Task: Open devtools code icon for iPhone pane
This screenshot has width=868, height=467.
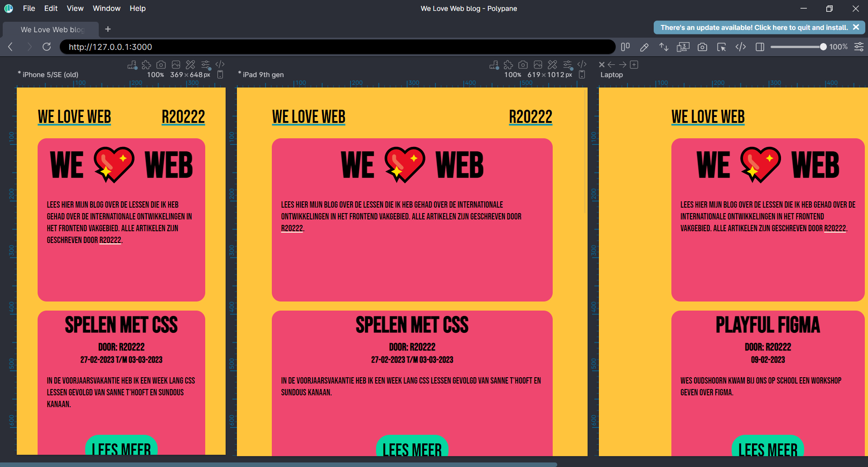Action: click(220, 64)
